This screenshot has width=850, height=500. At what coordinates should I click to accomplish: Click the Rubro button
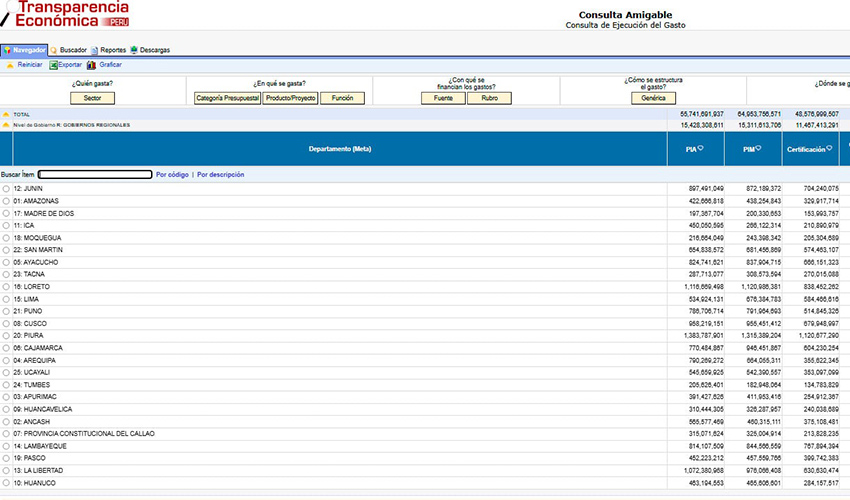(489, 98)
